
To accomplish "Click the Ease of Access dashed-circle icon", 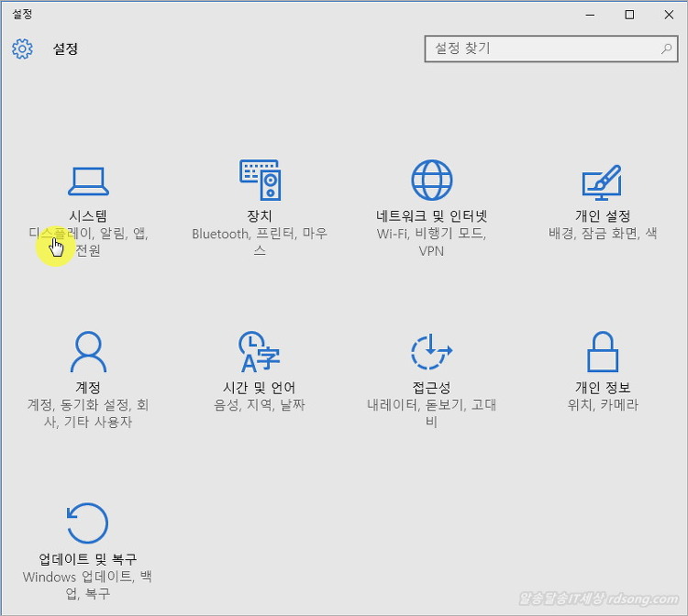I will tap(431, 352).
